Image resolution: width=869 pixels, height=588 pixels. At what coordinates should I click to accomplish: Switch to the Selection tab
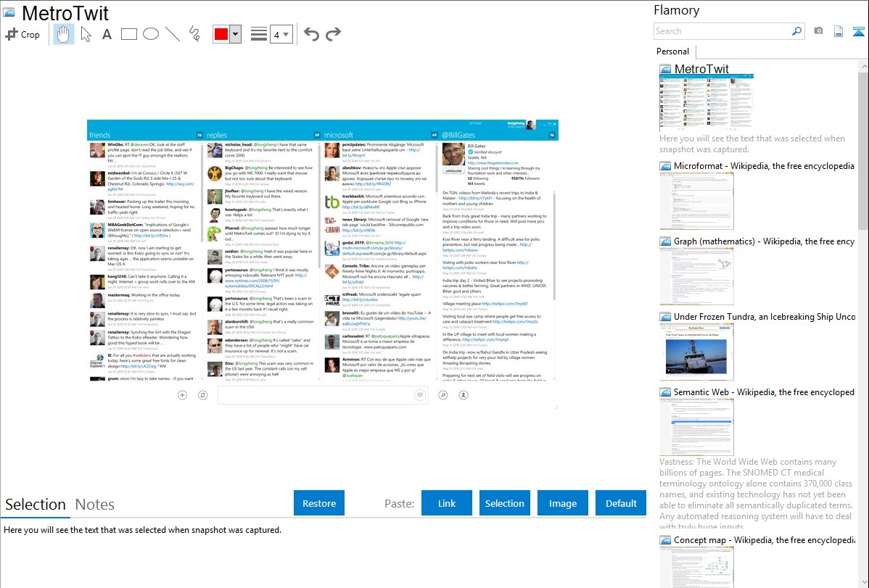point(36,505)
